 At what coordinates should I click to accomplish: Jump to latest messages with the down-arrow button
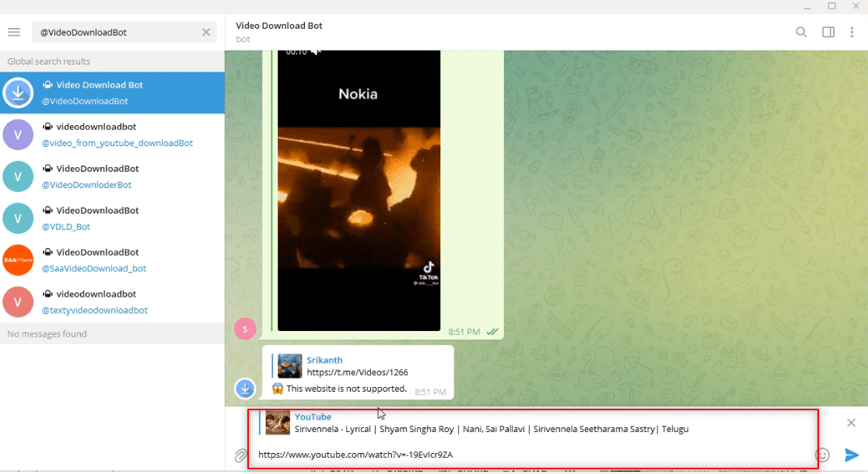(246, 388)
